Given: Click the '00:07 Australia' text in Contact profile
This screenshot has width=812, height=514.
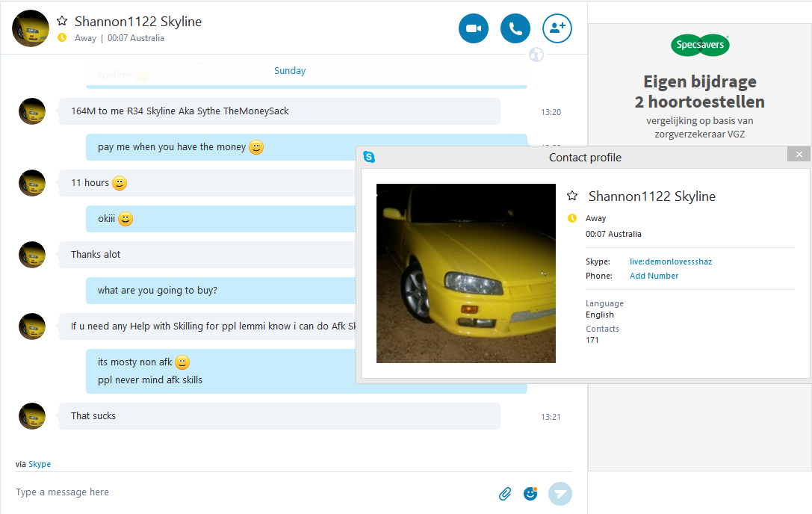Looking at the screenshot, I should 613,234.
